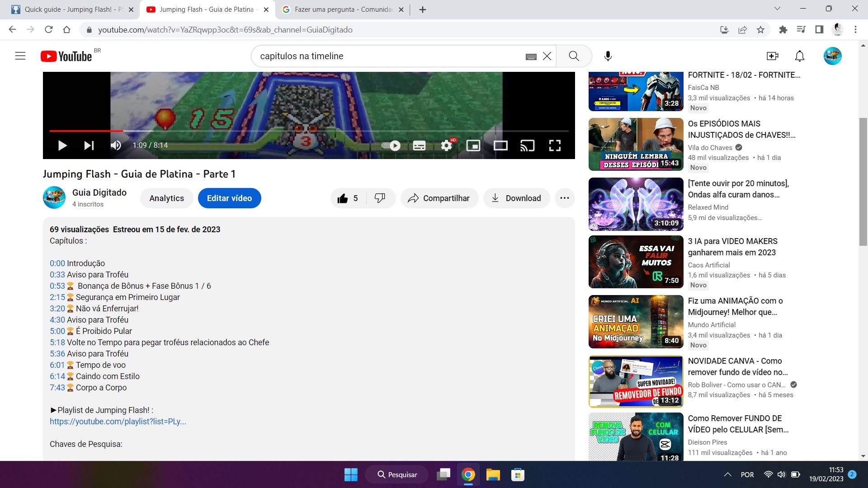Toggle subtitles/closed captions
Viewport: 868px width, 488px height.
(419, 145)
